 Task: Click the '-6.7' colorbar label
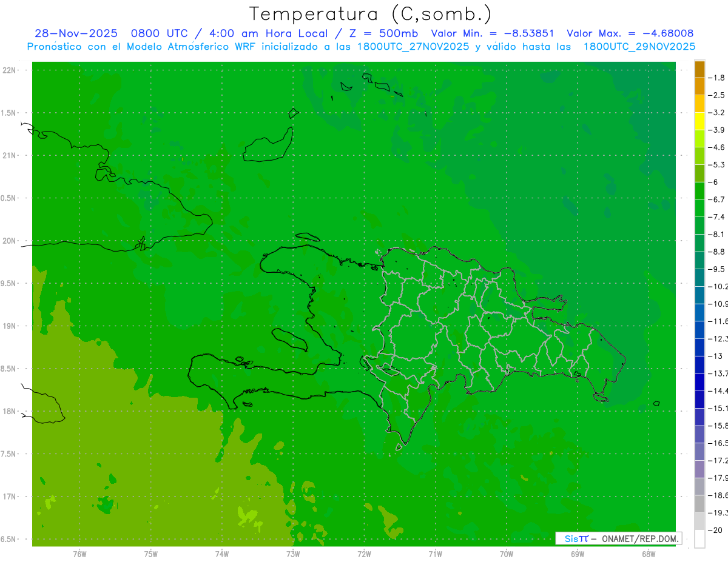pos(717,199)
